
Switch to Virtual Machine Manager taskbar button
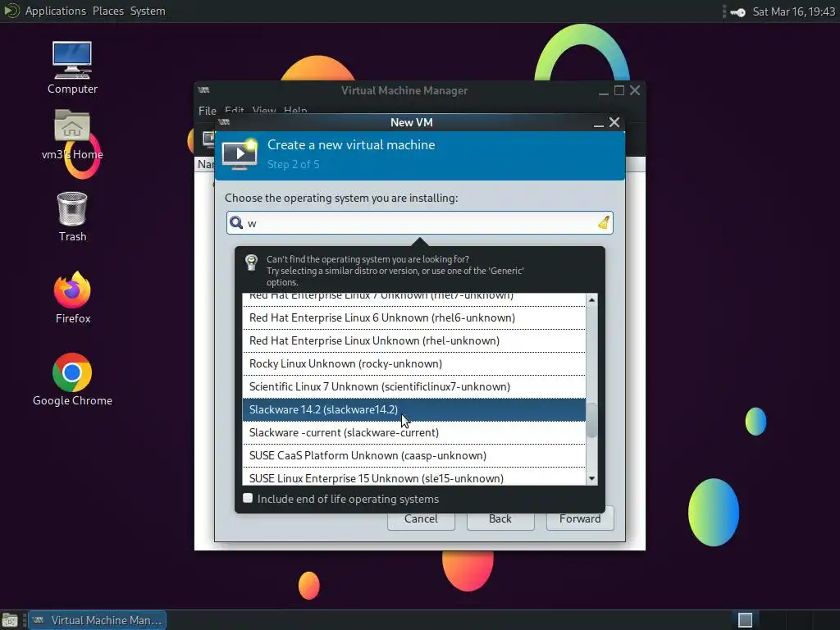[97, 620]
